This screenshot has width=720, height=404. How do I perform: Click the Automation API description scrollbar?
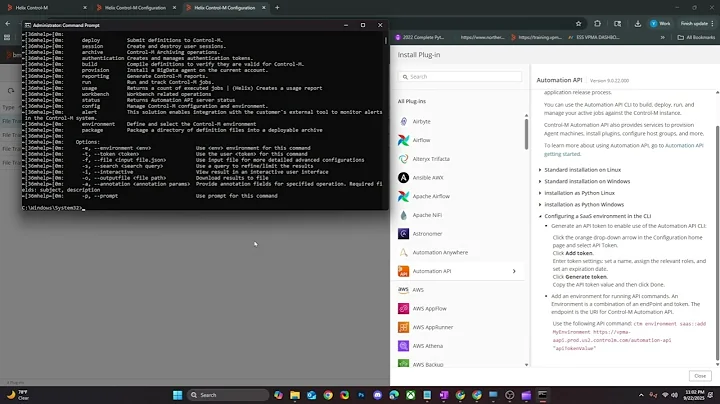click(x=717, y=243)
